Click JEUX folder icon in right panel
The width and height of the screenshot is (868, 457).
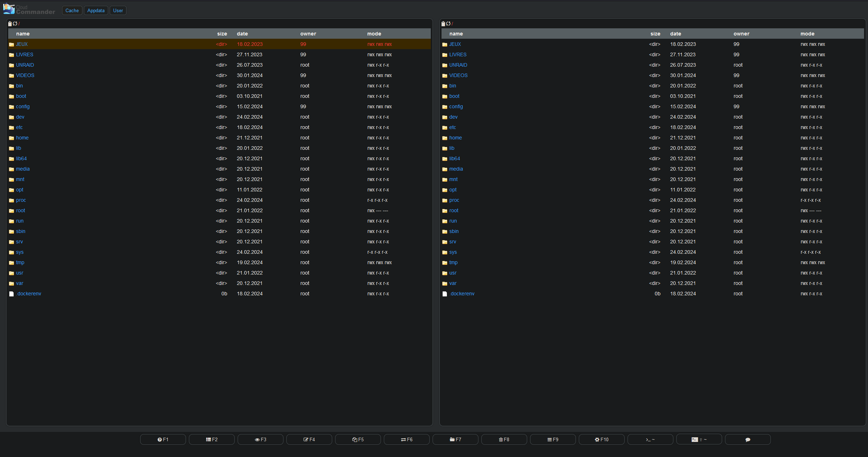tap(445, 44)
